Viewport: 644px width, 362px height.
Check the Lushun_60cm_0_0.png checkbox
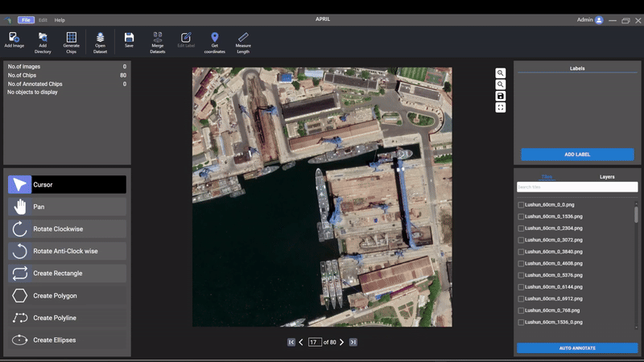[x=521, y=205]
